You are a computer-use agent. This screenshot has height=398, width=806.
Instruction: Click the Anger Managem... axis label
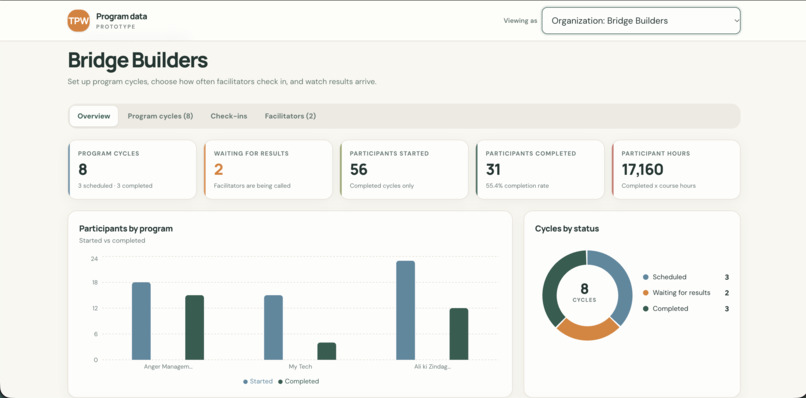point(168,367)
